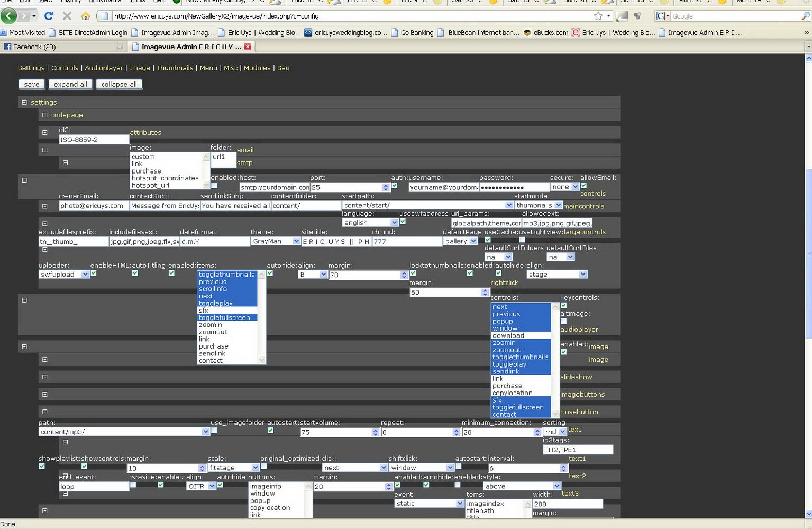This screenshot has height=529, width=812.
Task: Toggle the useCache checkbox
Action: [x=488, y=240]
